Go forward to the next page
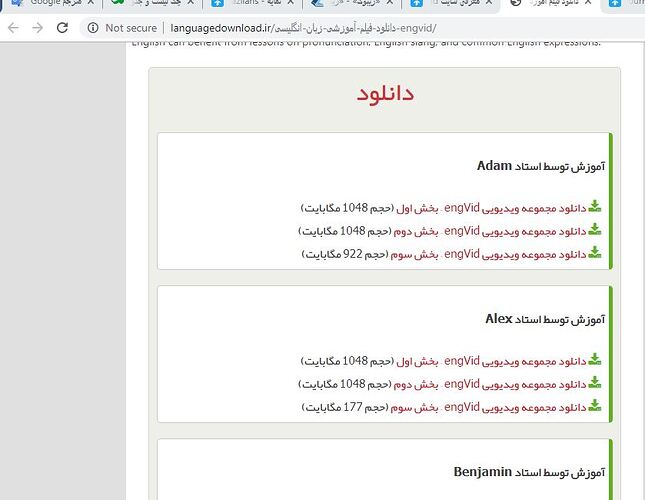The width and height of the screenshot is (645, 500). point(37,28)
